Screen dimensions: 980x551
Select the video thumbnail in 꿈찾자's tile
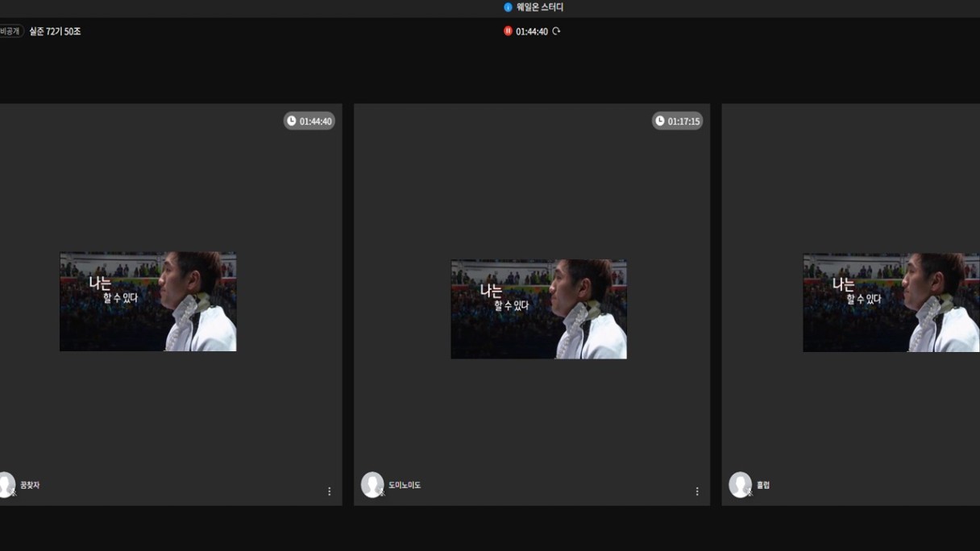click(148, 301)
